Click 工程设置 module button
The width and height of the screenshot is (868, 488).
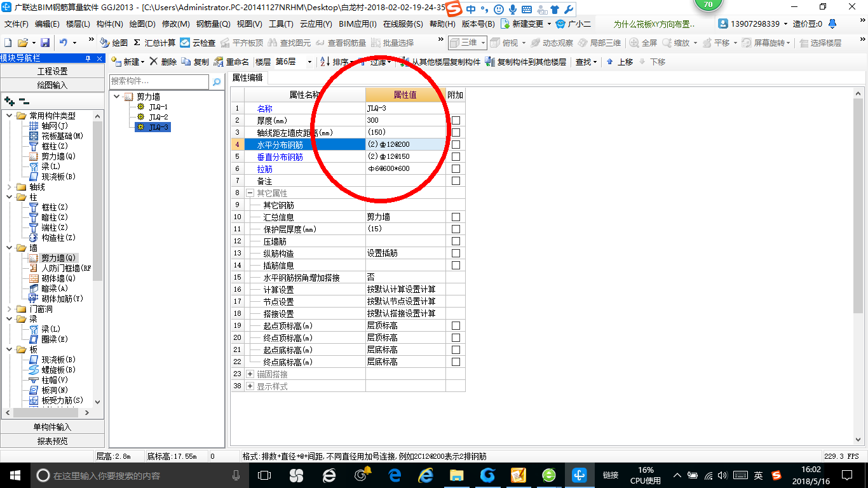(x=52, y=71)
